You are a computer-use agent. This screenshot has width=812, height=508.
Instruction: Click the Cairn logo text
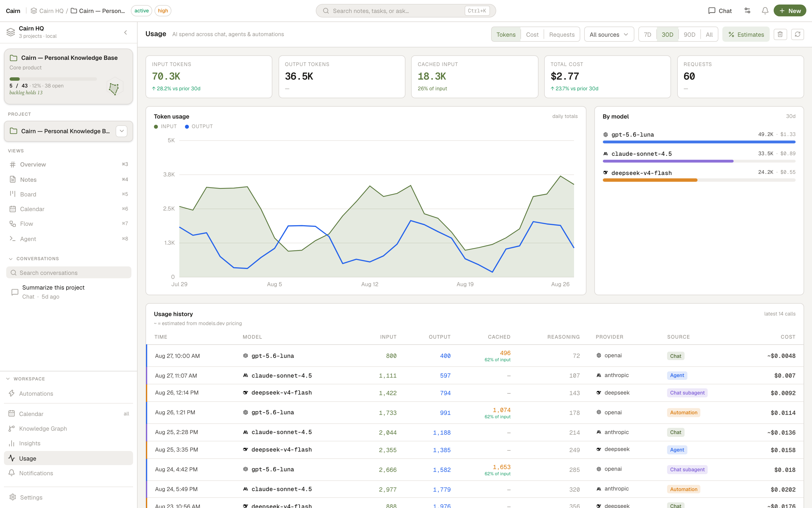pyautogui.click(x=13, y=11)
